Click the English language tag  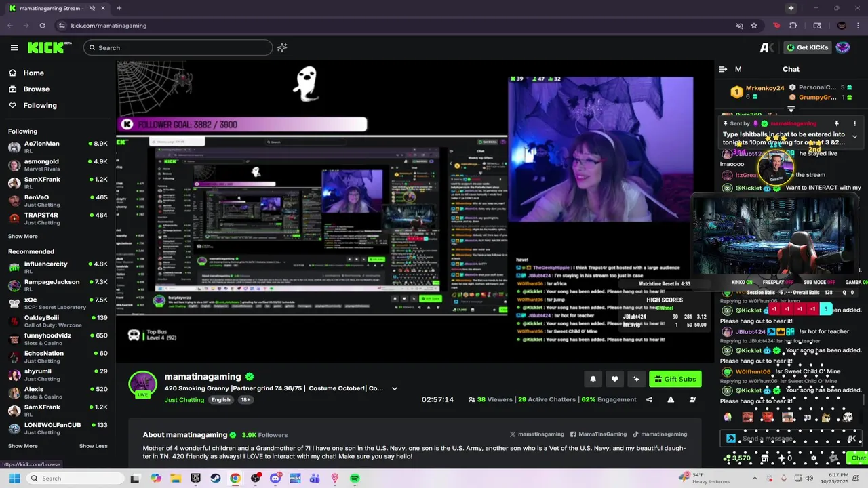(x=220, y=400)
